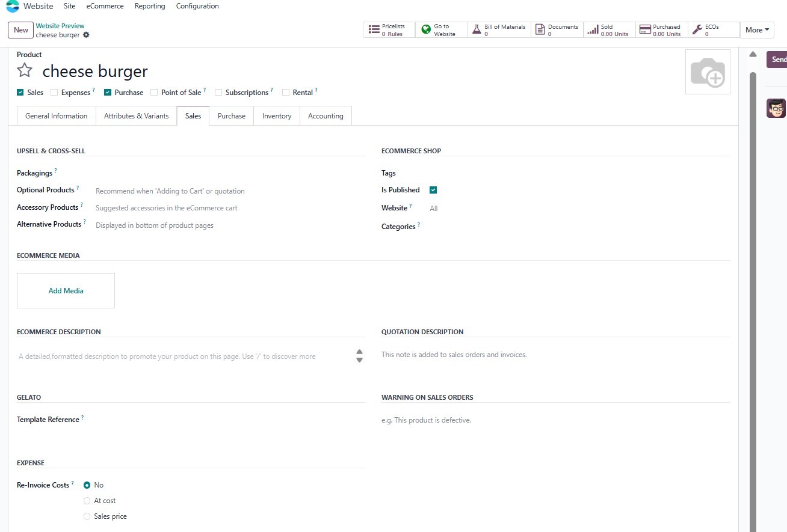The image size is (787, 532).
Task: Click the Odoo Website app logo icon
Action: [12, 6]
